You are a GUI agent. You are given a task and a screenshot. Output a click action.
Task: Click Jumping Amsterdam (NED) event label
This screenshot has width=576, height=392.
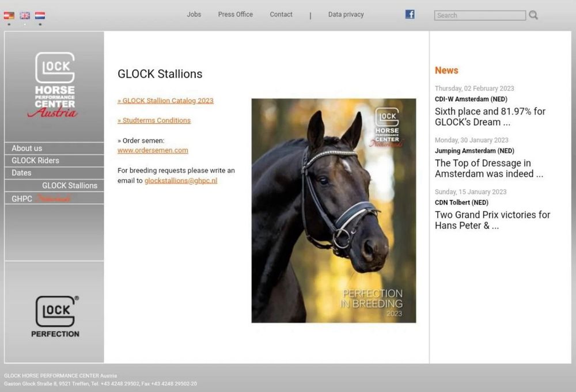pos(475,151)
